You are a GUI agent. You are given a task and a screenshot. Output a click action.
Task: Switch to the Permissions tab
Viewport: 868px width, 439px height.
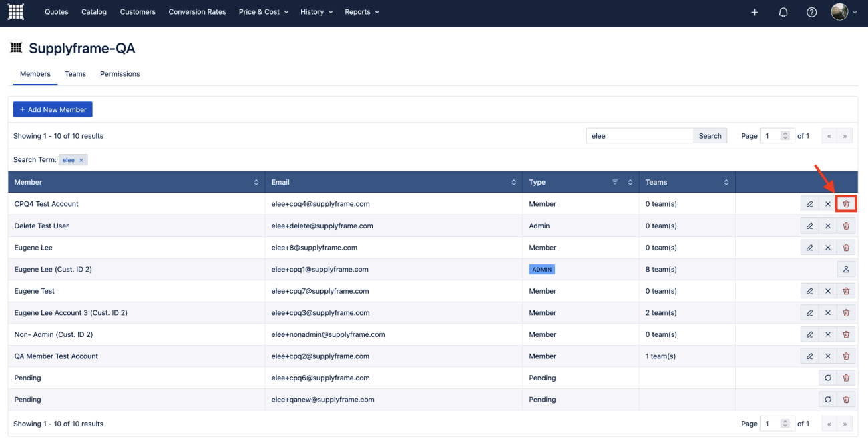(x=120, y=74)
